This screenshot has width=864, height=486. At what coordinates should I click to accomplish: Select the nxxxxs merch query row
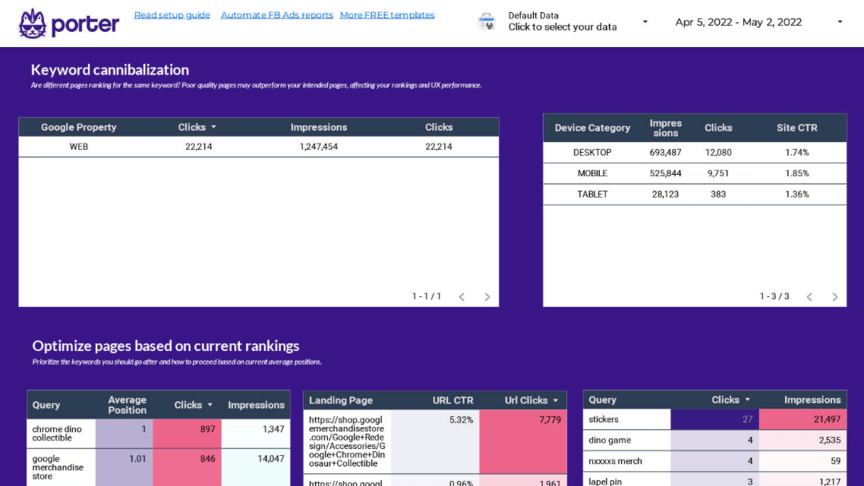click(715, 461)
